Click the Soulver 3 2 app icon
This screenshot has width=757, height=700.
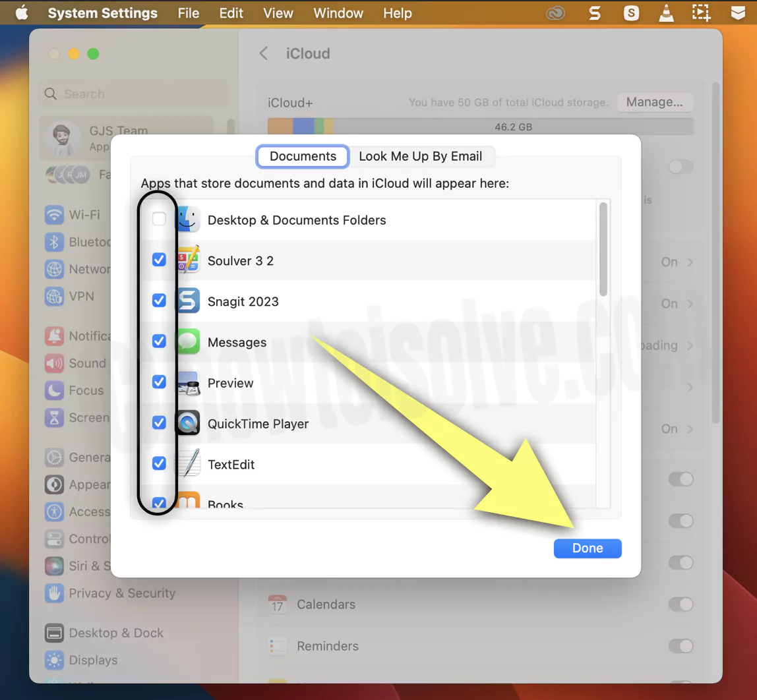tap(189, 260)
